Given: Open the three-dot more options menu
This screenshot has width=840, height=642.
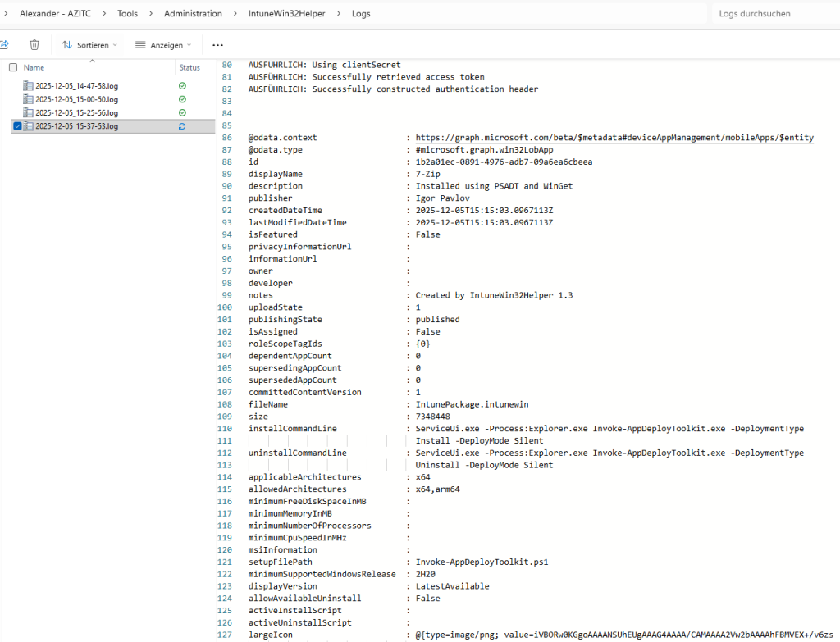Looking at the screenshot, I should click(217, 45).
